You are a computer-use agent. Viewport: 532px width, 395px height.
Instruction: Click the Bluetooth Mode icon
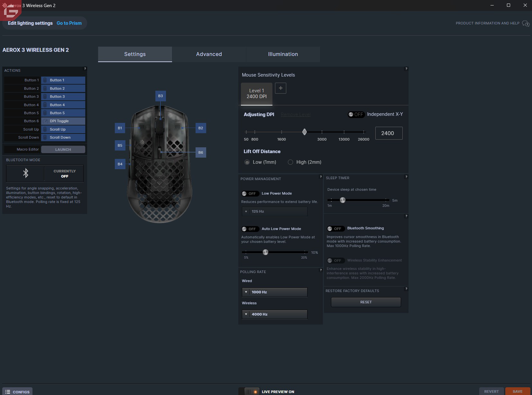tap(25, 173)
